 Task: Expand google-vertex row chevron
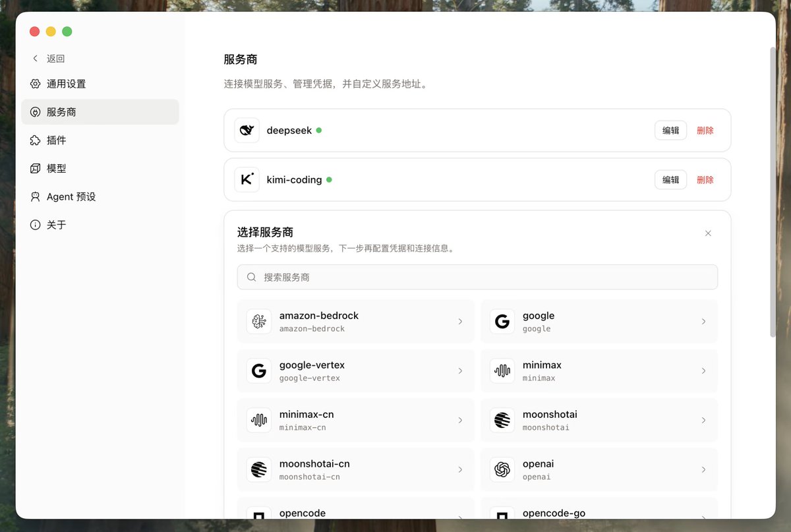coord(460,371)
